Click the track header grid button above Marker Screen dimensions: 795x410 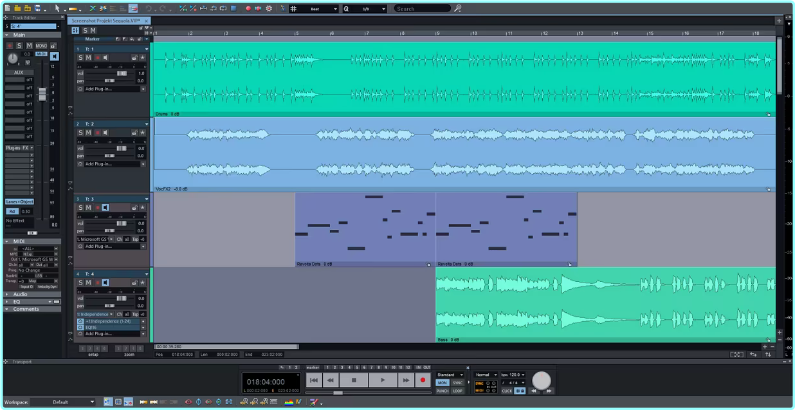76,31
